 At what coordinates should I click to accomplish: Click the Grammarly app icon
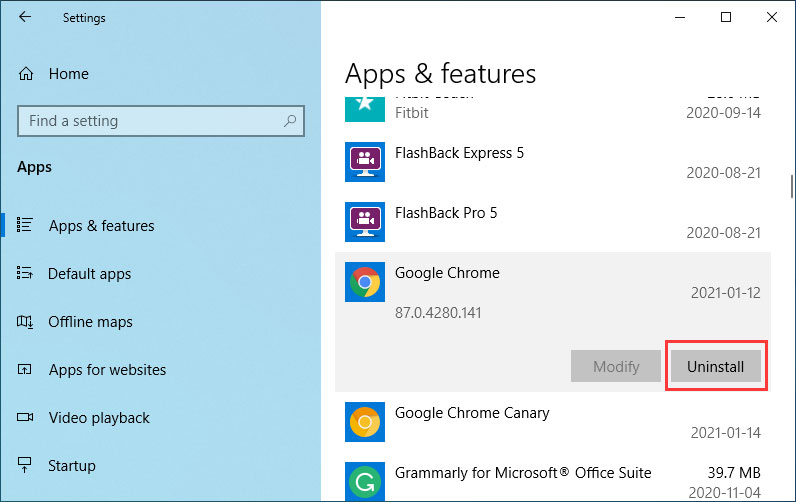point(364,481)
